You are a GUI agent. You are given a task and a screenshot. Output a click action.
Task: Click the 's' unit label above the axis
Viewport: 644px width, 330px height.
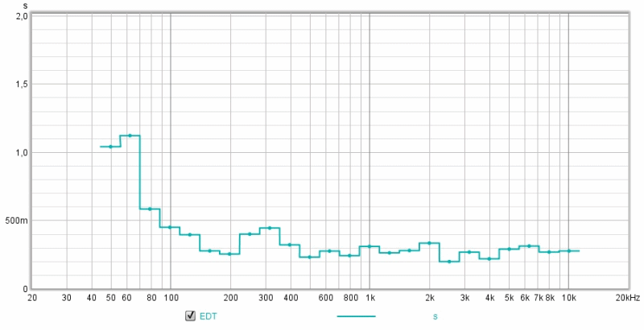(x=26, y=6)
